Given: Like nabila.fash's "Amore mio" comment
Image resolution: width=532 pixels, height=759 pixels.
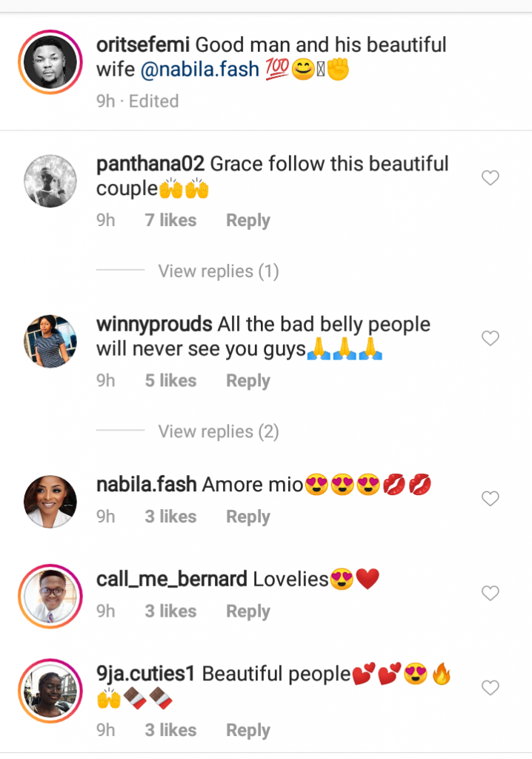Looking at the screenshot, I should click(x=491, y=499).
